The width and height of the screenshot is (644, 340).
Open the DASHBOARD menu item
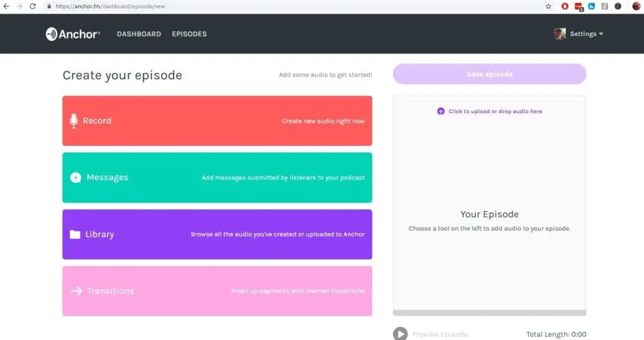pyautogui.click(x=139, y=34)
